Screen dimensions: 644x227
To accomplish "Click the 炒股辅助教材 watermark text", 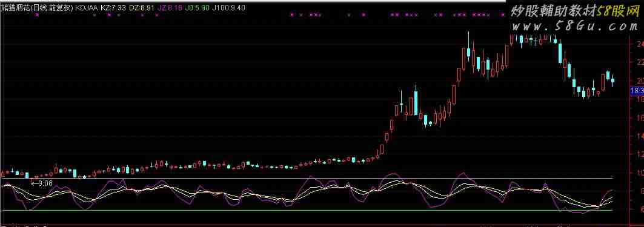I will pyautogui.click(x=553, y=12).
